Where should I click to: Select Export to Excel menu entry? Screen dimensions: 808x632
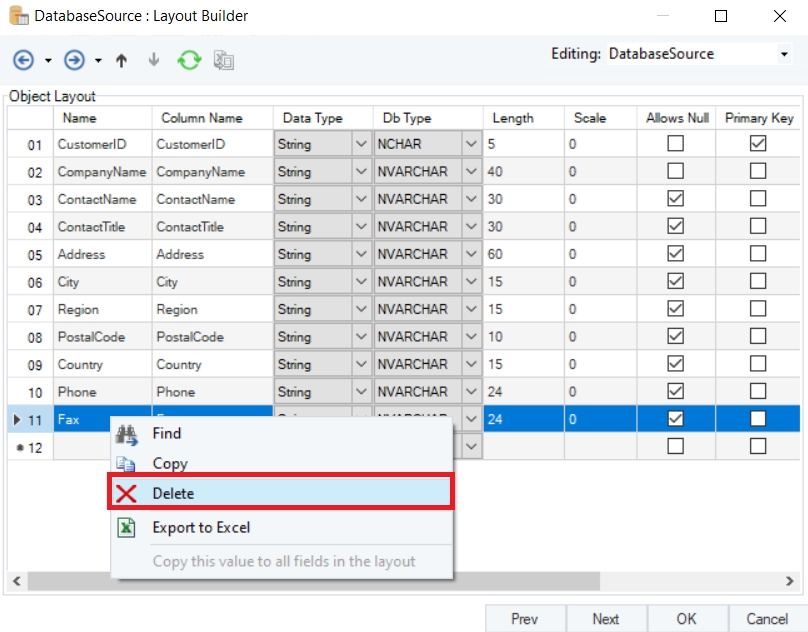pos(201,527)
